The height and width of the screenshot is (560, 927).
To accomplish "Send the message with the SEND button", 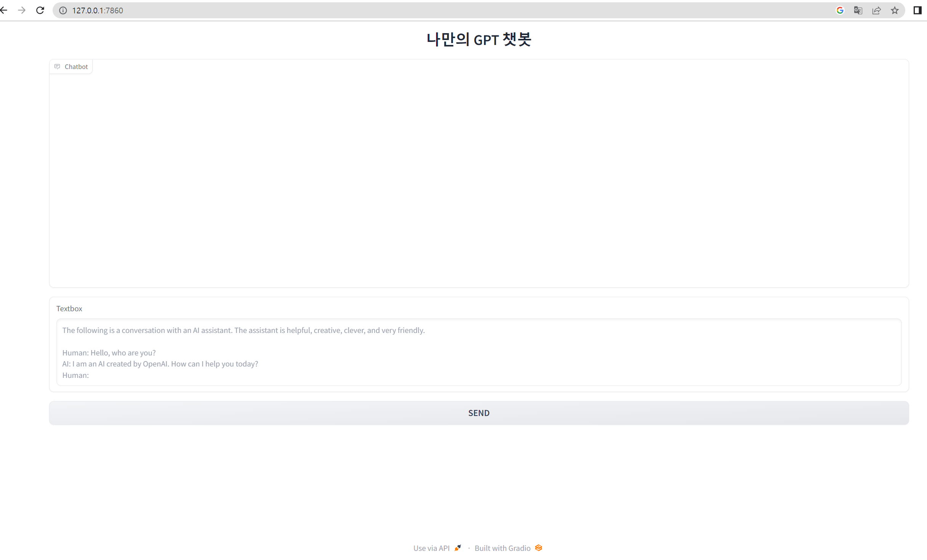I will click(479, 413).
